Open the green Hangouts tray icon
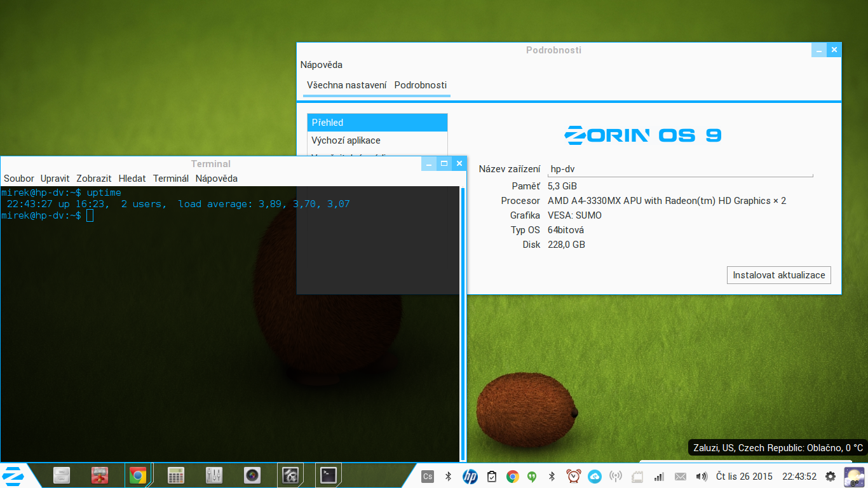This screenshot has width=868, height=488. (x=532, y=476)
